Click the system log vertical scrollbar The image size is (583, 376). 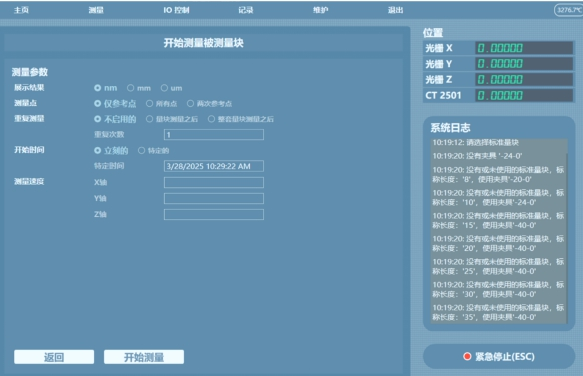(566, 238)
